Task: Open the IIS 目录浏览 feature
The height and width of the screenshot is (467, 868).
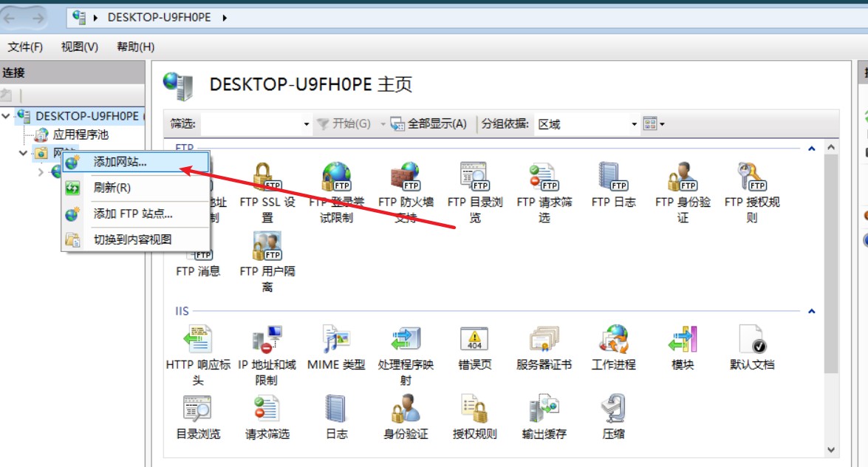Action: pyautogui.click(x=198, y=417)
